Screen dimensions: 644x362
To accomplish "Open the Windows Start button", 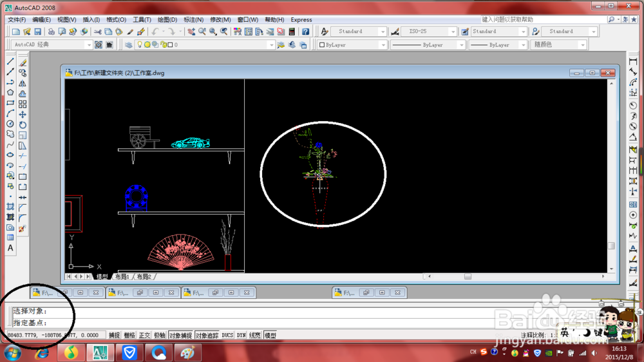I will tap(13, 352).
